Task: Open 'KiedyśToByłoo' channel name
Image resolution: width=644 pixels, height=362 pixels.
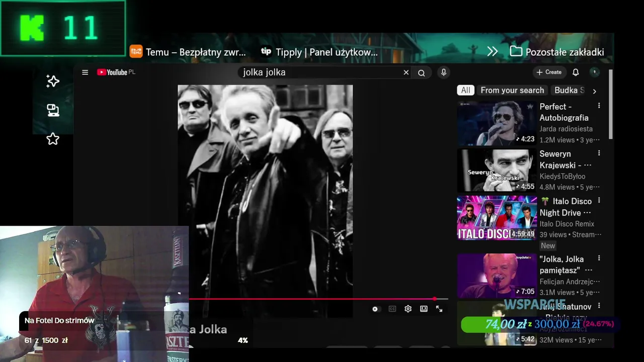Action: tap(562, 176)
